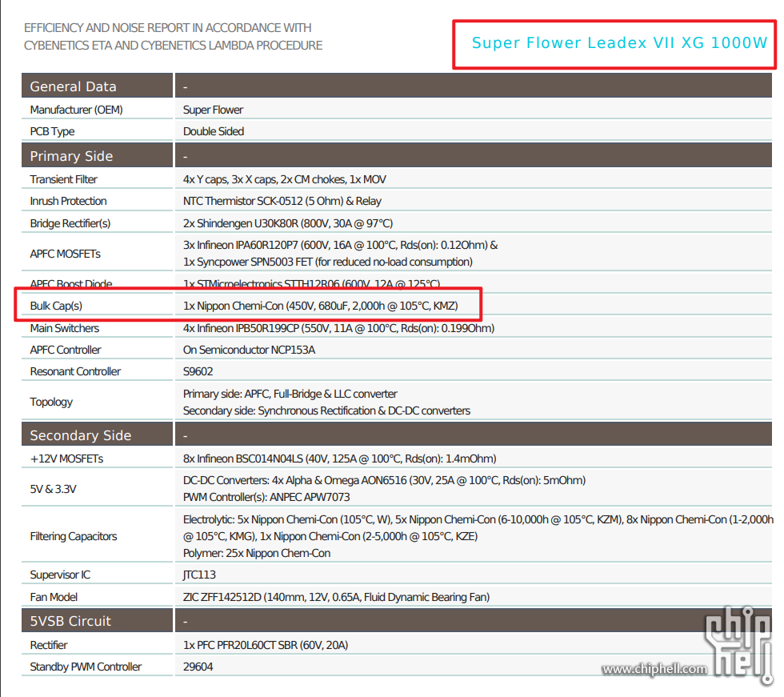Click the '4x Y caps, 3x X caps' value

click(285, 179)
